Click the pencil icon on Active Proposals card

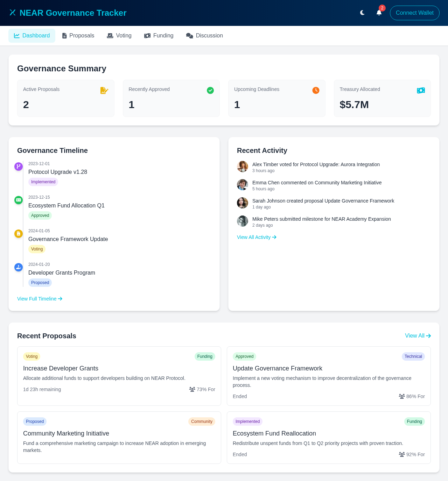pos(104,90)
